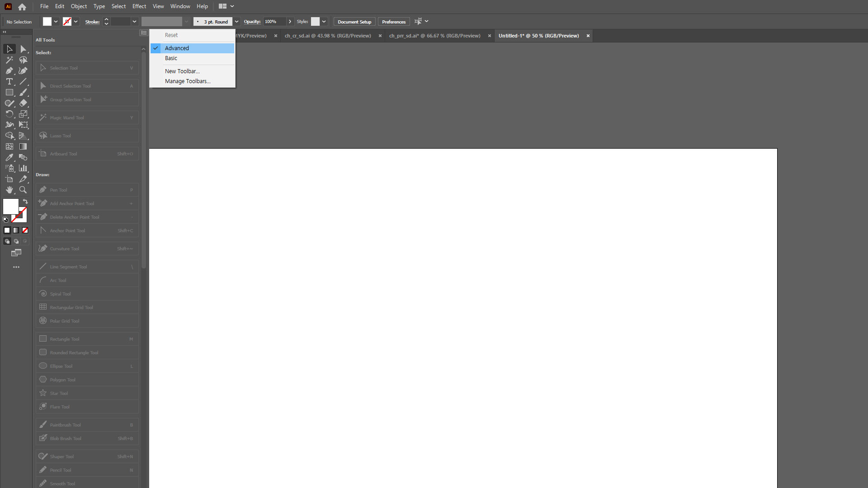Choose the Zoom tool magnifier
Screen dimensions: 868x488
click(23, 190)
